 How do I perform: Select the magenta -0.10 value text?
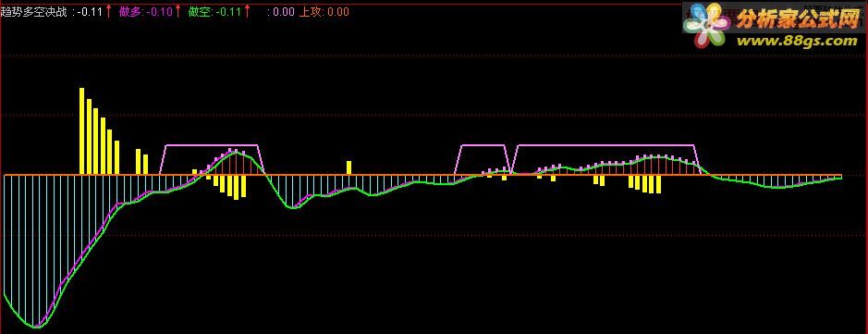(159, 12)
